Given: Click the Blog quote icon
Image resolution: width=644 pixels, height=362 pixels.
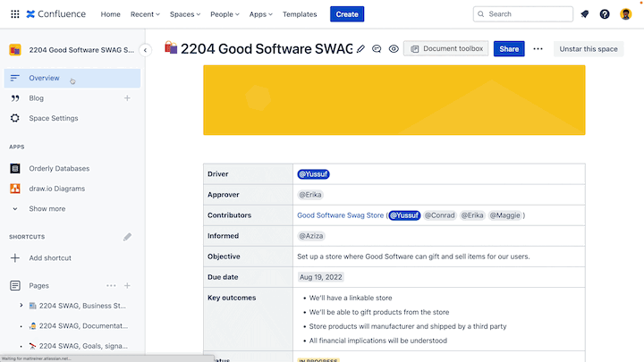Looking at the screenshot, I should click(x=15, y=98).
